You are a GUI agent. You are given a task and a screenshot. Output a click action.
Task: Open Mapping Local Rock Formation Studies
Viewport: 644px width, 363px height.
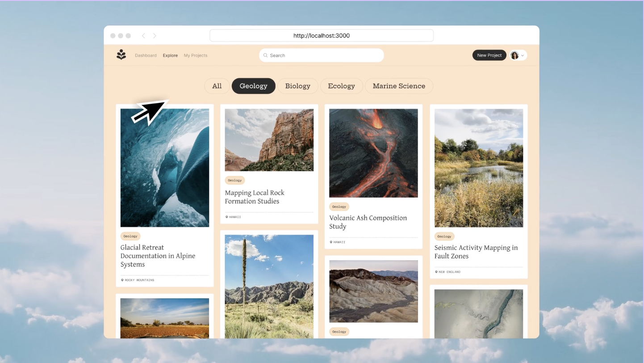[255, 197]
